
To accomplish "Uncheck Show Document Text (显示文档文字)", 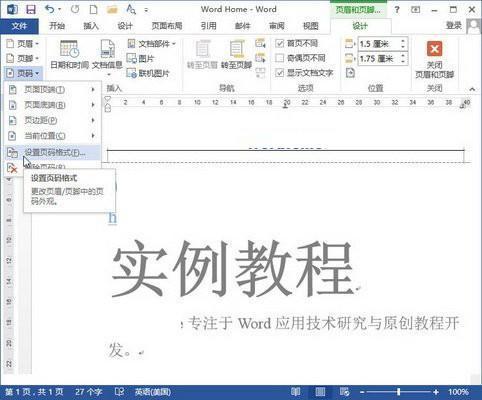I will coord(280,73).
